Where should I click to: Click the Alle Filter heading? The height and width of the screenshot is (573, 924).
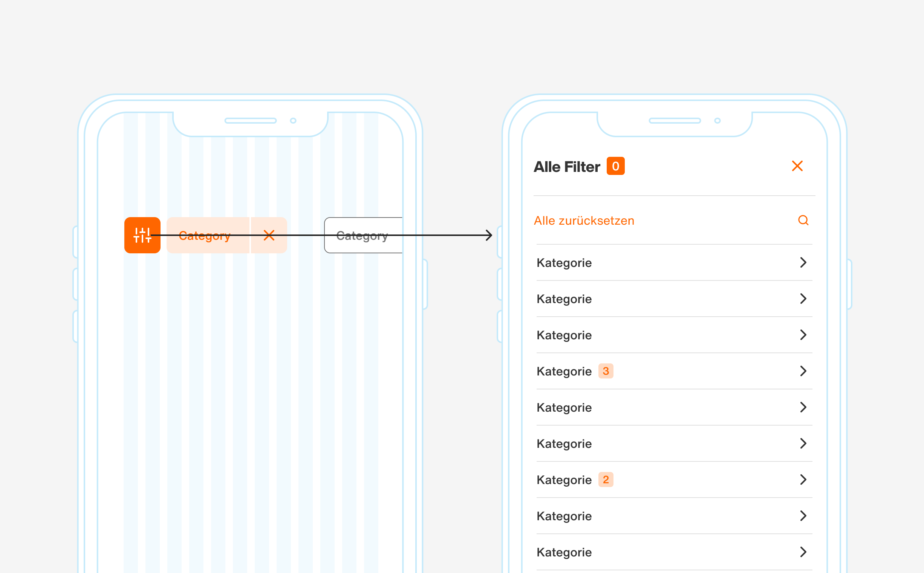click(567, 167)
